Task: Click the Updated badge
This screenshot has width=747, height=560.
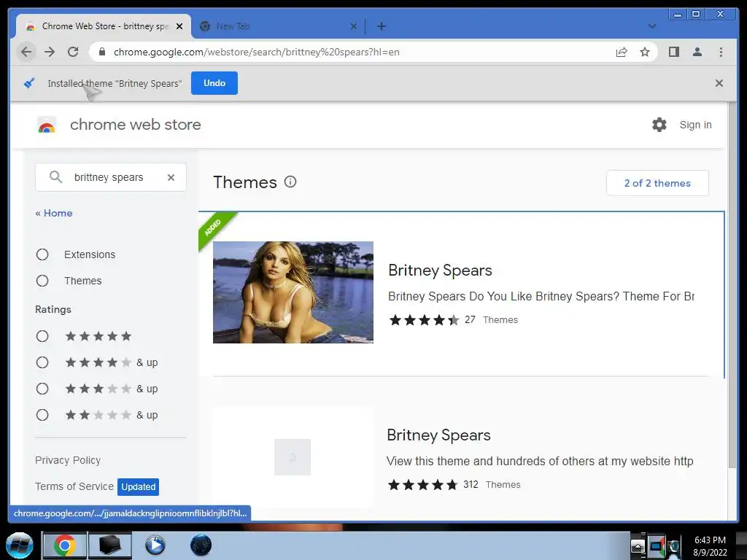Action: click(138, 486)
